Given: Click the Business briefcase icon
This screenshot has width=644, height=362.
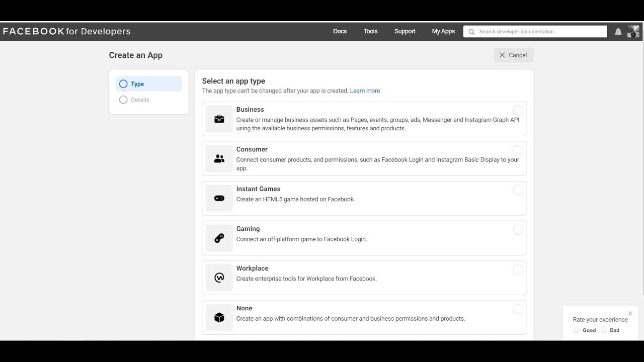Looking at the screenshot, I should click(x=219, y=119).
